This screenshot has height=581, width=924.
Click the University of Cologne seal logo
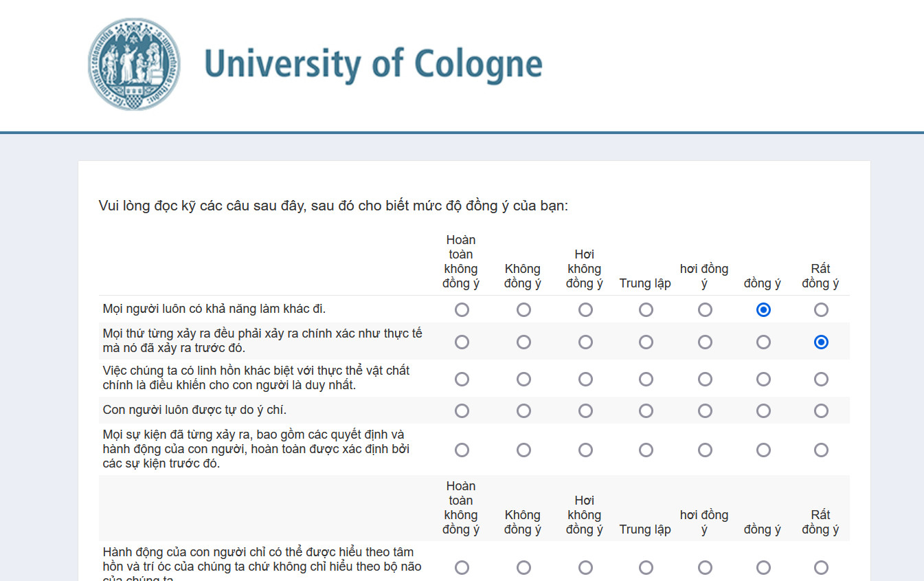click(x=135, y=64)
